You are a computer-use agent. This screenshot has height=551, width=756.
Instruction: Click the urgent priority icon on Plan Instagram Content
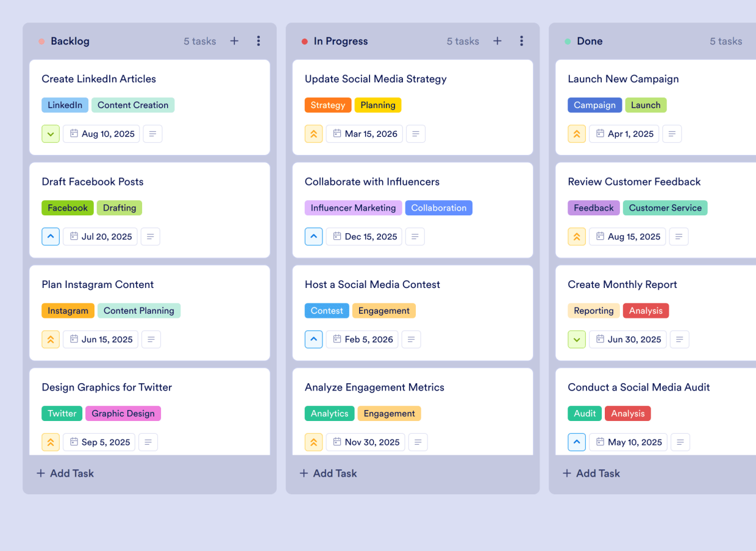pos(51,339)
